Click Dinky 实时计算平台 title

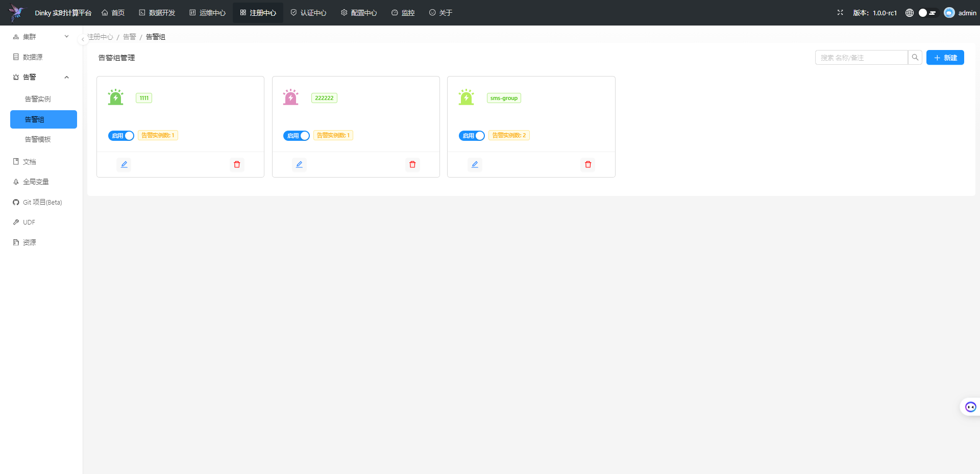[x=63, y=13]
